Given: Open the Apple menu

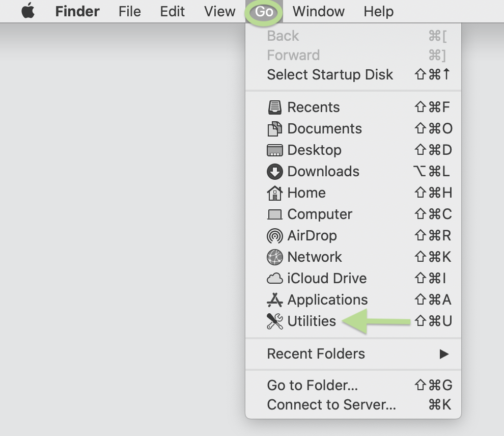Looking at the screenshot, I should tap(28, 11).
